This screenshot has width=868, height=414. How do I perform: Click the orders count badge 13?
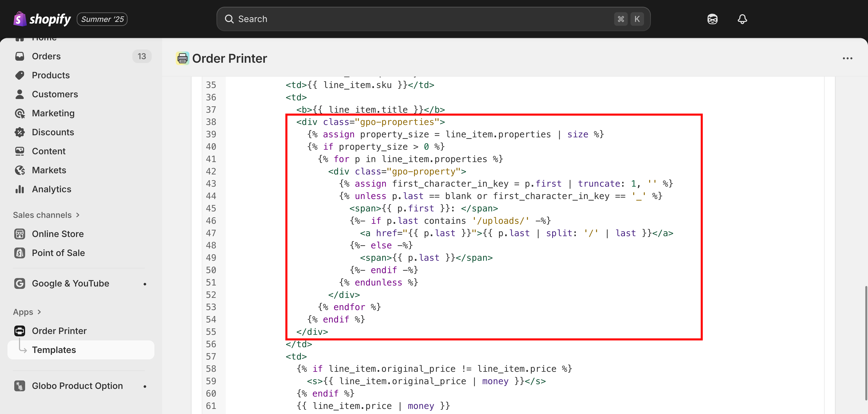pyautogui.click(x=142, y=56)
